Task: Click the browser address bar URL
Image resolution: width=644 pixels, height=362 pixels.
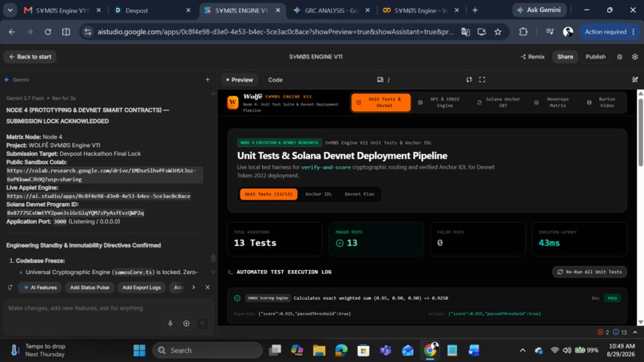Action: pos(275,32)
